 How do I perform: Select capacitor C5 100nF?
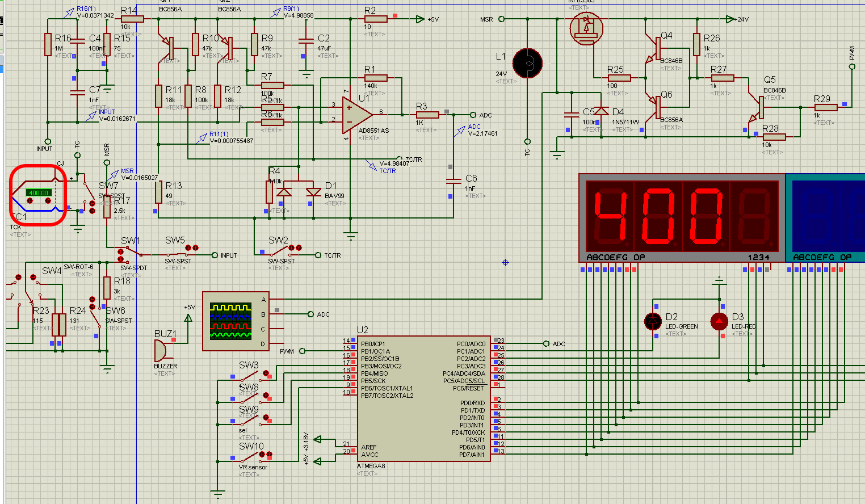click(x=572, y=115)
